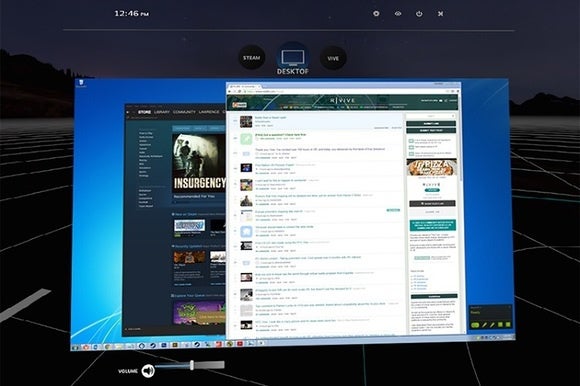Open the soldier figure post thumbnail
Image resolution: width=580 pixels, height=386 pixels.
pos(246,200)
